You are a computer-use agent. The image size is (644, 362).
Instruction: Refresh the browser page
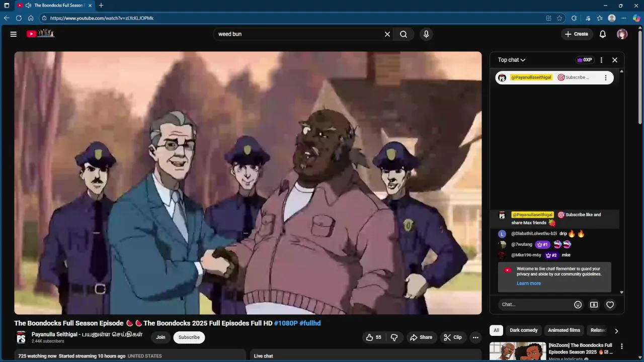(19, 18)
